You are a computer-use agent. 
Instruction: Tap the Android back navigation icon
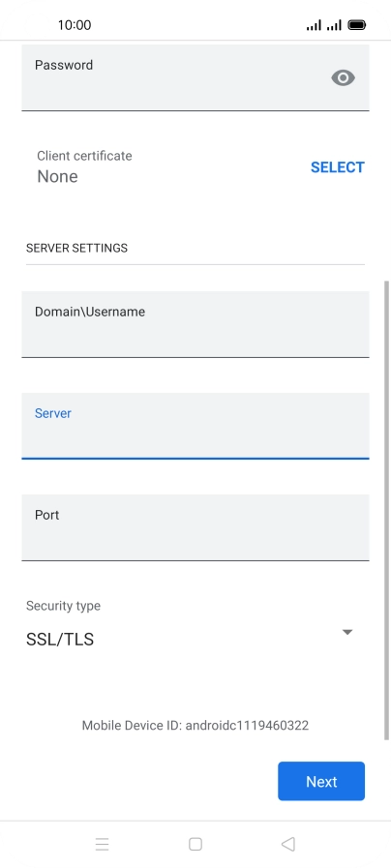[288, 844]
